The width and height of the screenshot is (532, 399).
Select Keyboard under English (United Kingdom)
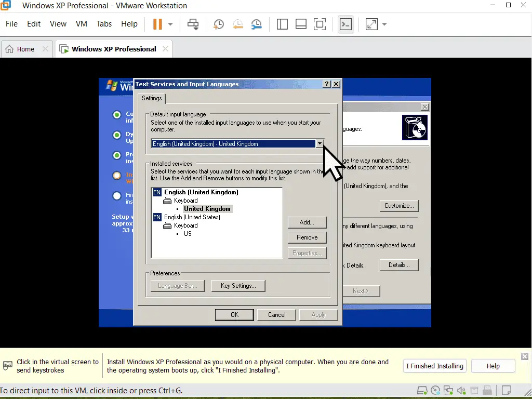(x=185, y=201)
